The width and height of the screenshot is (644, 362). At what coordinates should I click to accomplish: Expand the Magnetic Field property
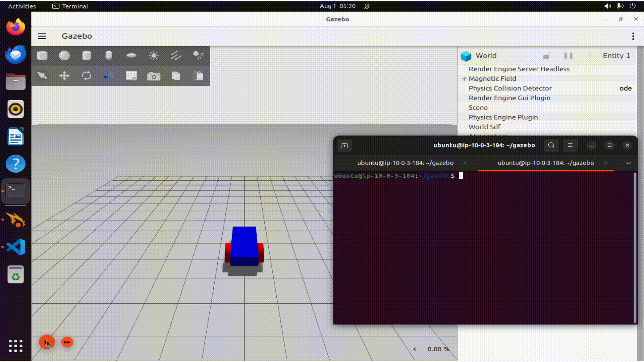(464, 78)
